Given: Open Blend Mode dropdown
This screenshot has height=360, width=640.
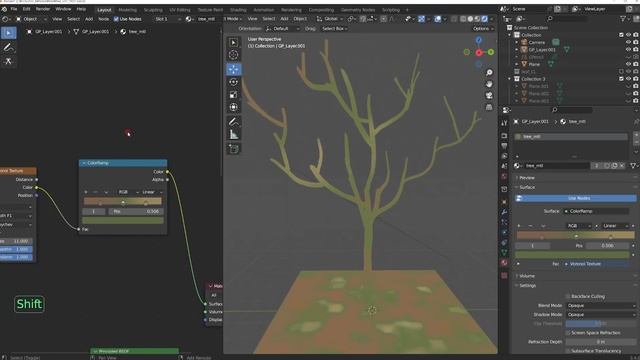Looking at the screenshot, I should click(x=601, y=305).
